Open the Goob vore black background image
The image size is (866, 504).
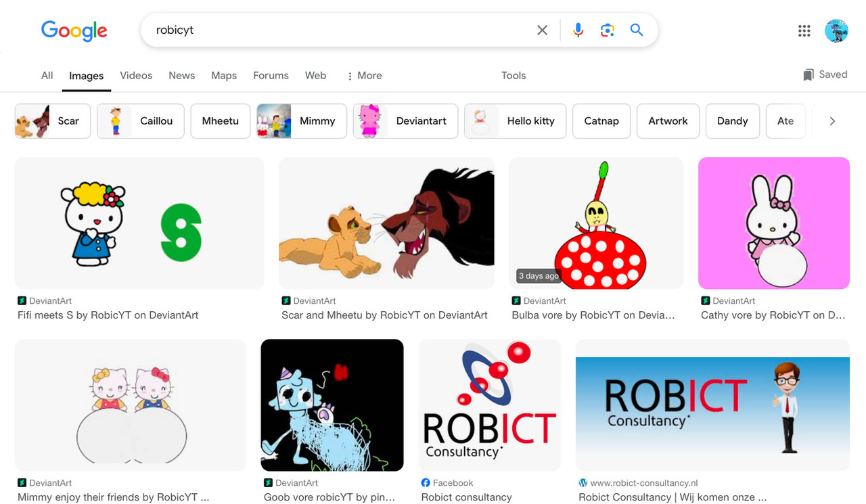click(x=332, y=405)
